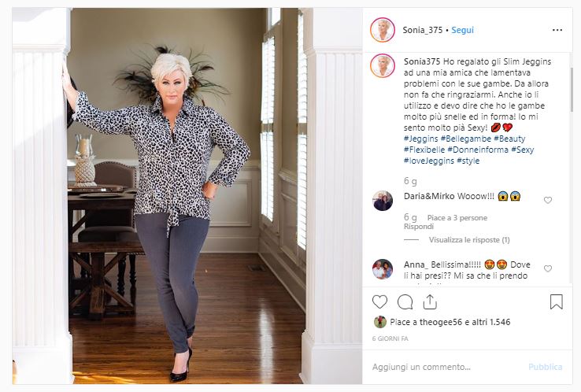
Task: Like the Daria&Mirko comment
Action: (x=548, y=200)
